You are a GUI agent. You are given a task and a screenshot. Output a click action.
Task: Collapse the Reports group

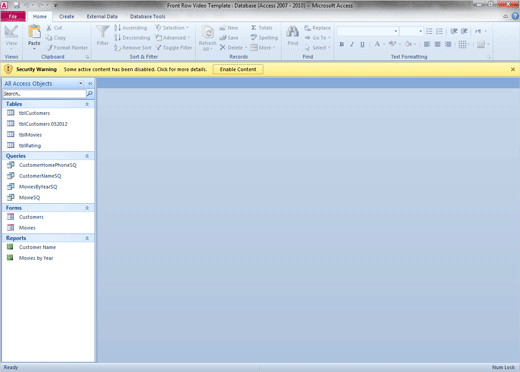87,238
